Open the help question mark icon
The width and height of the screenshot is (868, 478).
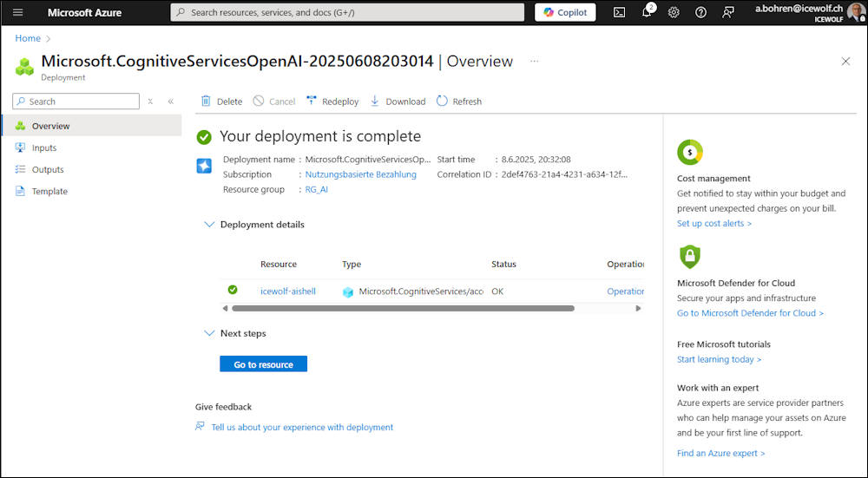pyautogui.click(x=700, y=12)
